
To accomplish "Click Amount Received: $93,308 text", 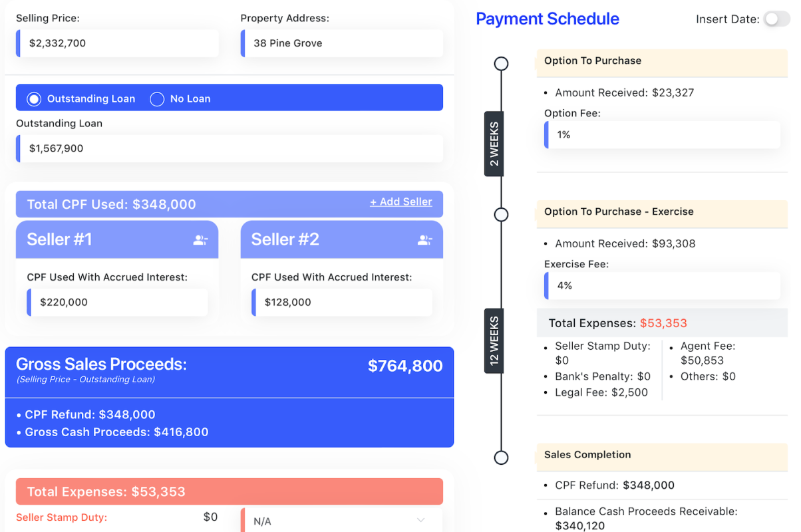I will click(625, 243).
